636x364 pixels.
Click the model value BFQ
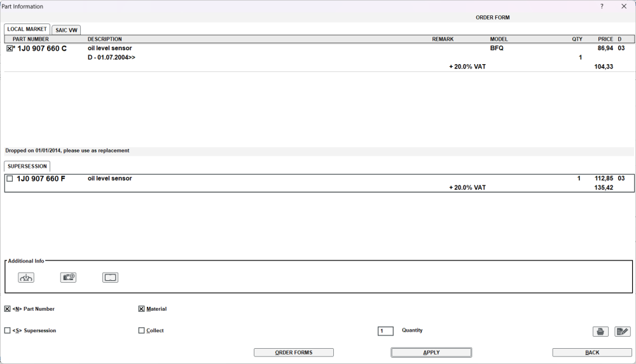(x=497, y=48)
